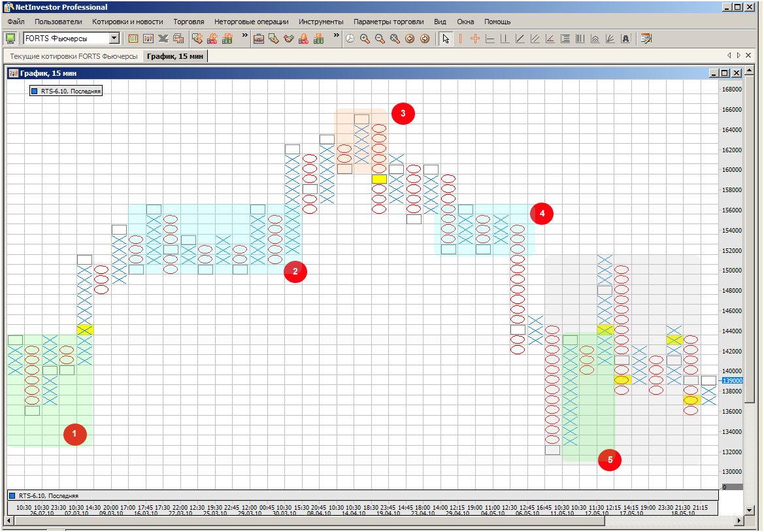Expand the second toolbar overflow chevron

(336, 35)
